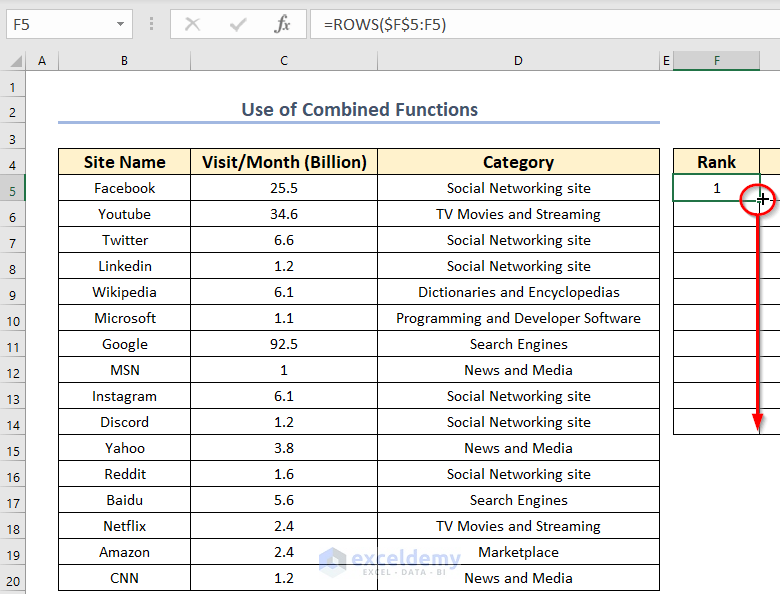Click the Cancel X icon in formula bar
This screenshot has width=780, height=594.
tap(193, 25)
